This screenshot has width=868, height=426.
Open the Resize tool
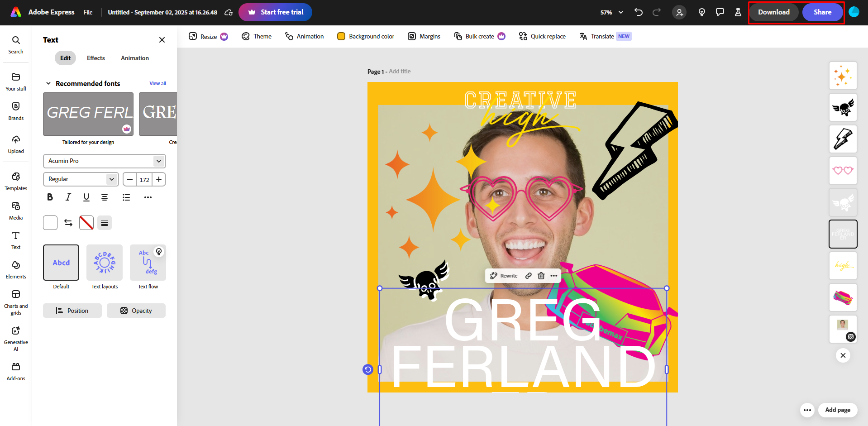pyautogui.click(x=208, y=36)
